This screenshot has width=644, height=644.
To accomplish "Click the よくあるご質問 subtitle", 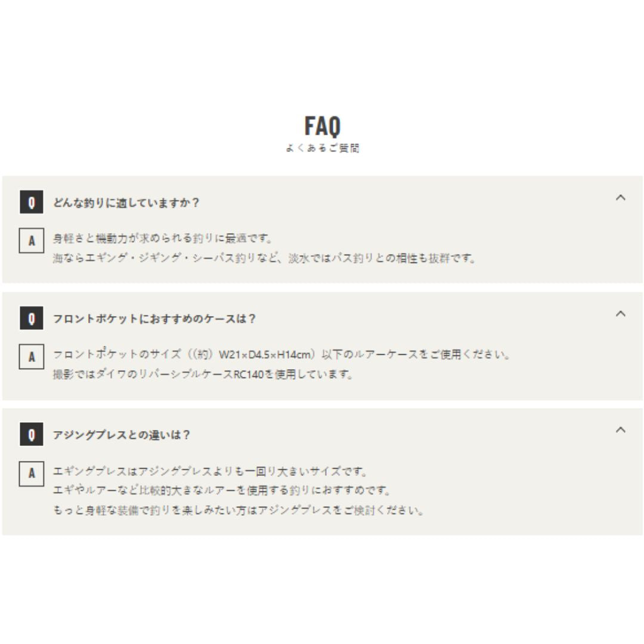I will pos(323,148).
